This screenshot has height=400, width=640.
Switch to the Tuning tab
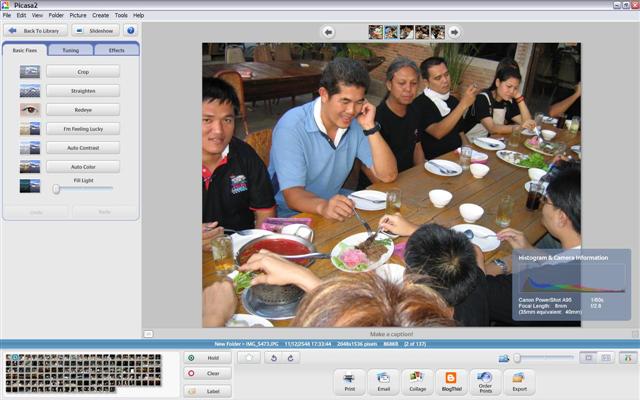70,50
